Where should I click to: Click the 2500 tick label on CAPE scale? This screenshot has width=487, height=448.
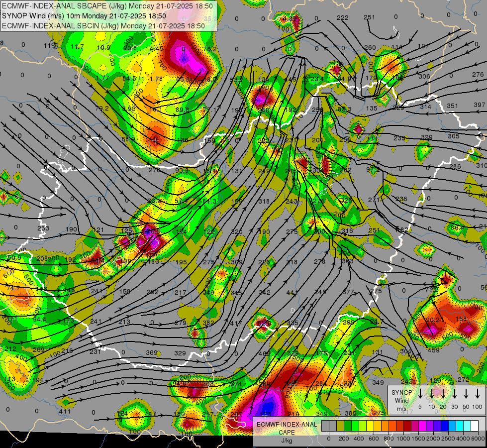(448, 439)
